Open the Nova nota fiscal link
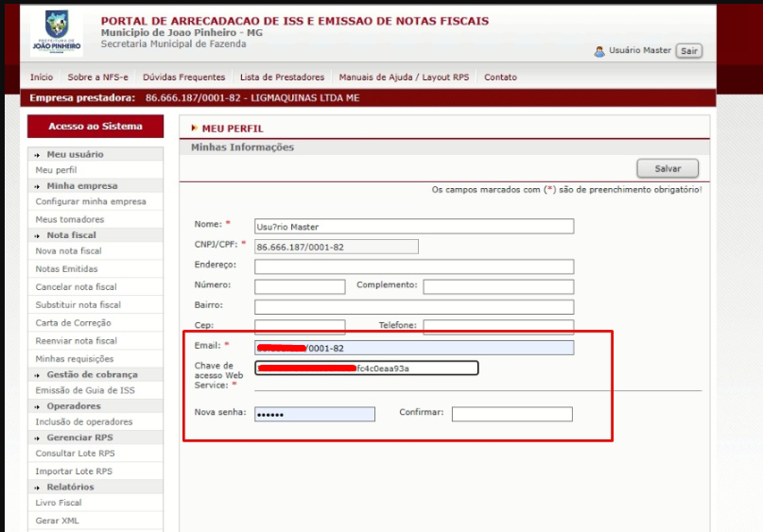The height and width of the screenshot is (532, 763). point(68,251)
